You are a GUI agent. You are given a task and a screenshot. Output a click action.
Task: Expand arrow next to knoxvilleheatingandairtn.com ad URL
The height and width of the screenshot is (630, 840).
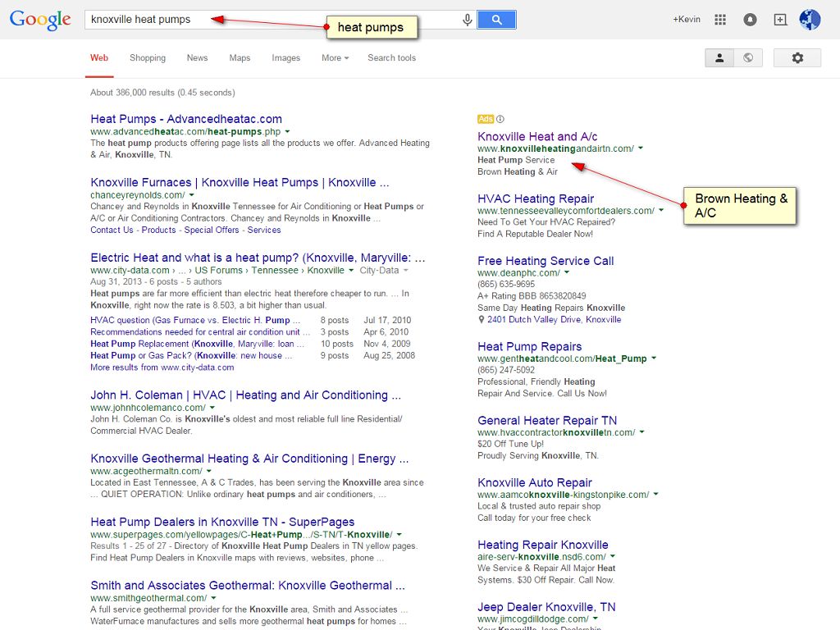(641, 148)
